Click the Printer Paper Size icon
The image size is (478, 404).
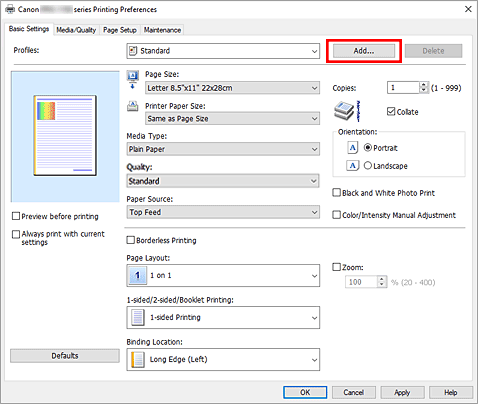[x=133, y=106]
